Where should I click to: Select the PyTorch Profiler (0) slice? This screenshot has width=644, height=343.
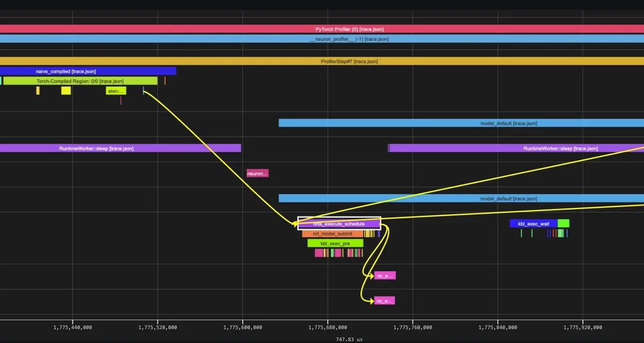coord(322,29)
